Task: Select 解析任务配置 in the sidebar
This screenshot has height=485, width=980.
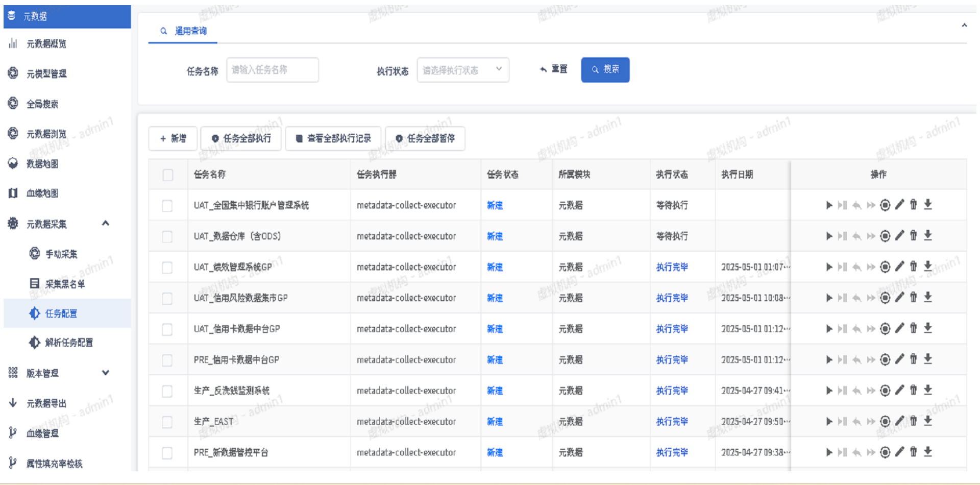Action: point(69,343)
